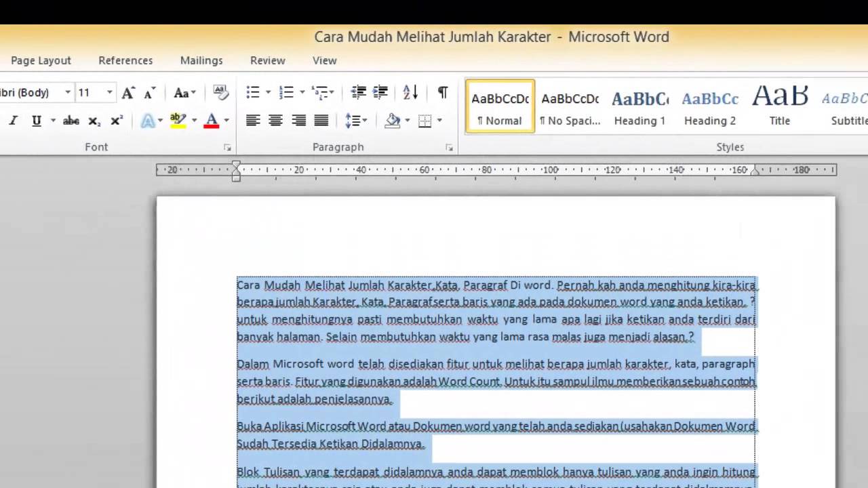Click the Shrink Font icon
Screen dimensions: 868x488
pos(150,93)
